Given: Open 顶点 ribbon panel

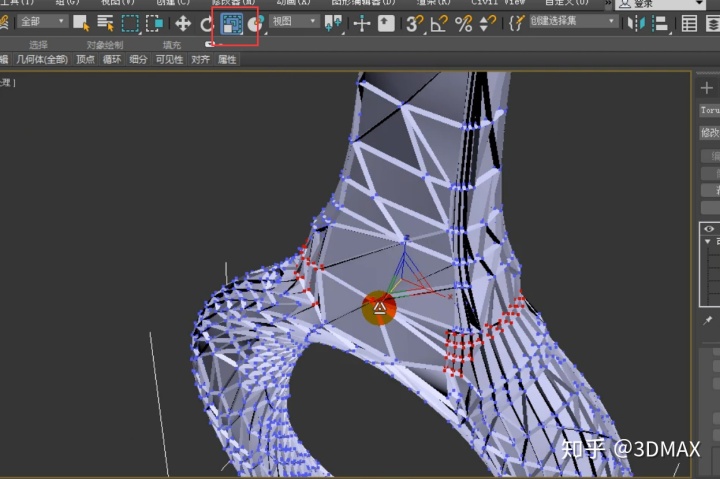Looking at the screenshot, I should tap(85, 60).
